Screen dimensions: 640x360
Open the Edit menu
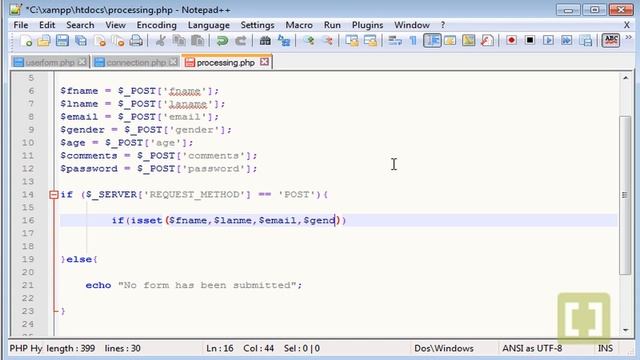pos(47,25)
